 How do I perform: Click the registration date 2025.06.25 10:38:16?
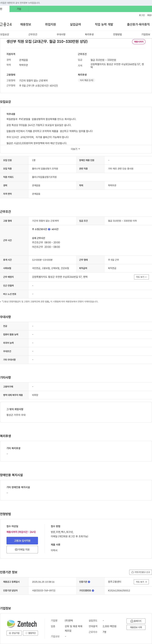[43, 582]
